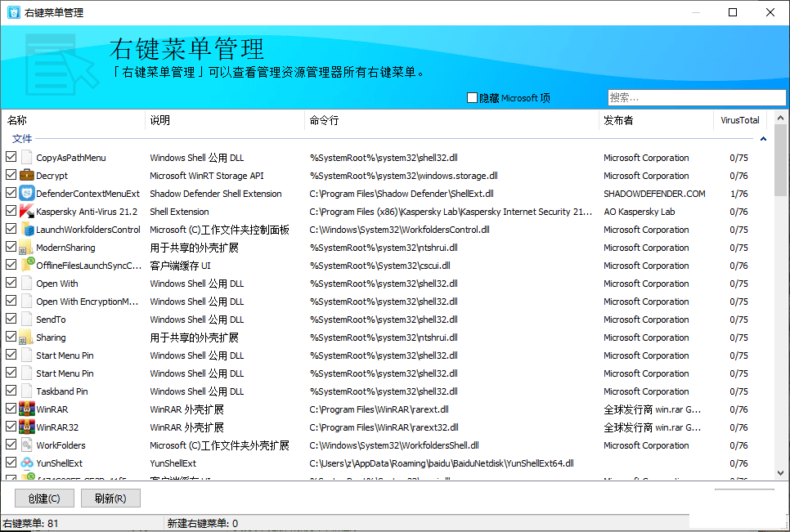The width and height of the screenshot is (790, 532).
Task: Click the 刷新(R) button
Action: coord(110,498)
